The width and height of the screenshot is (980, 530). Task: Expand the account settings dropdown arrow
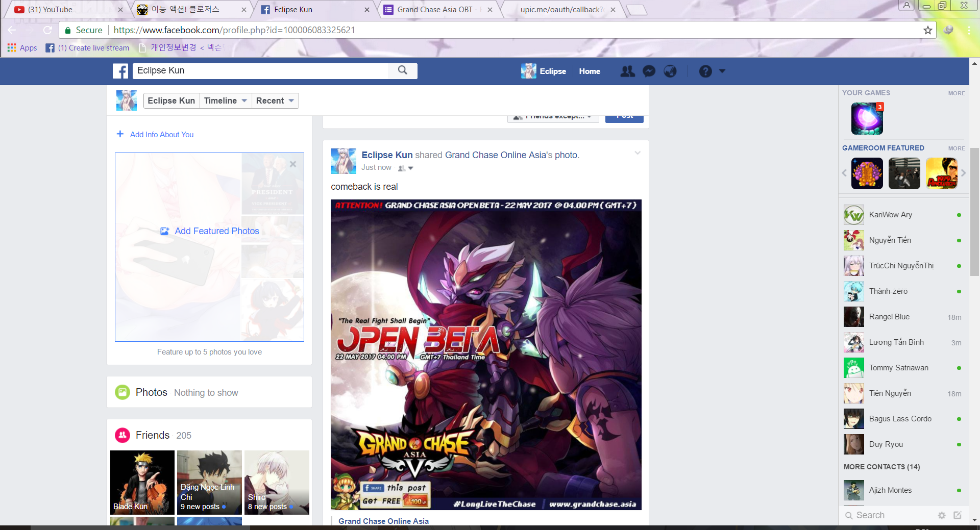(722, 71)
